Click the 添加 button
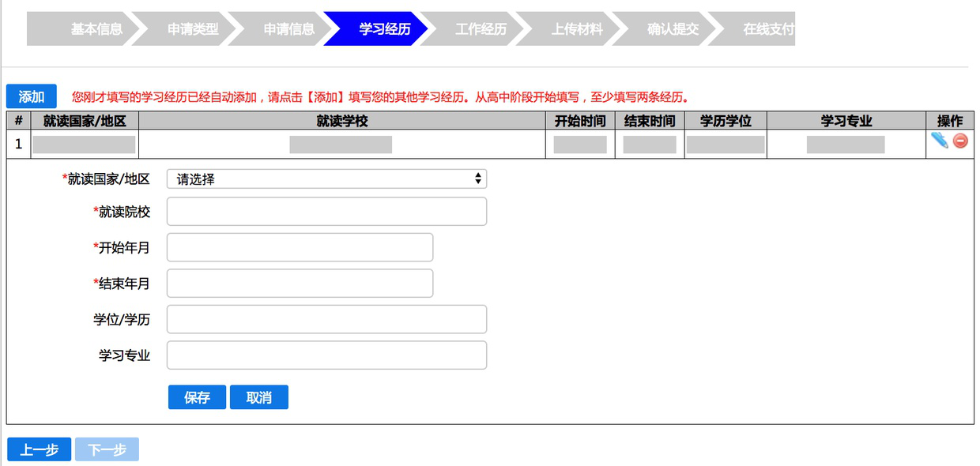The image size is (980, 466). (32, 96)
